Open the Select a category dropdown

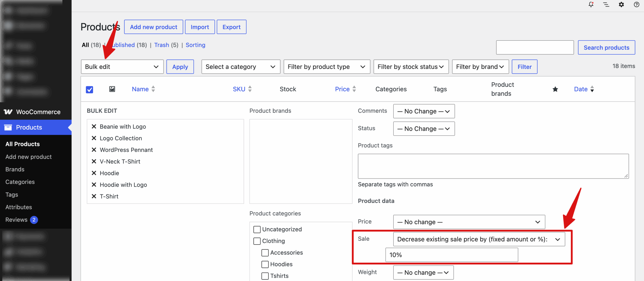coord(241,67)
